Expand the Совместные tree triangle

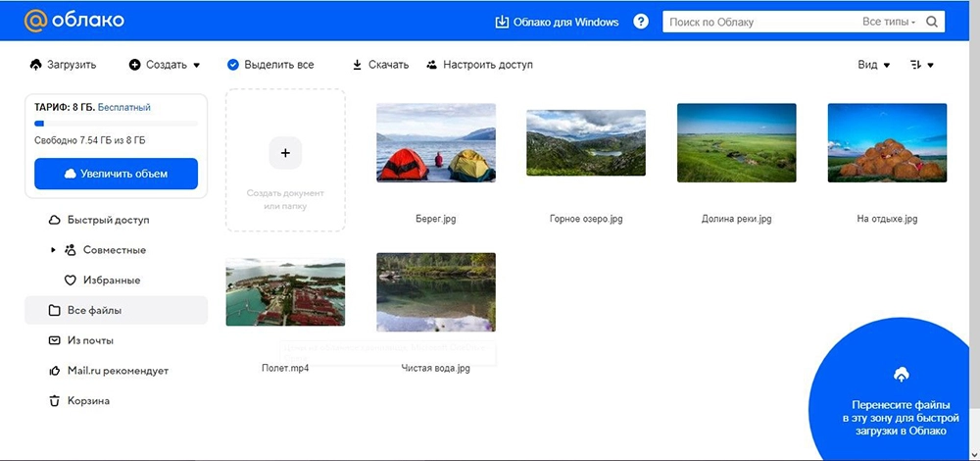53,250
